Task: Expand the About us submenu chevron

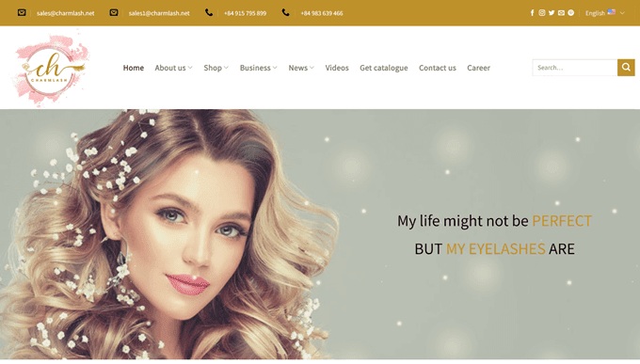Action: pos(190,68)
